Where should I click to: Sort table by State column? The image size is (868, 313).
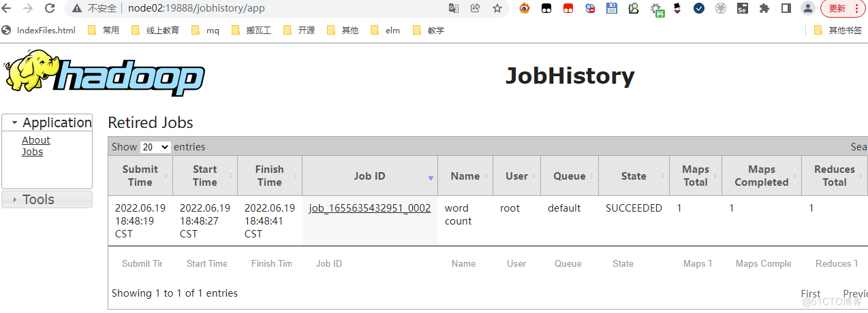[634, 176]
